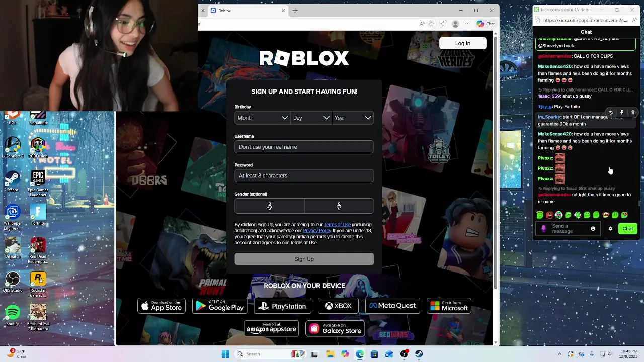Expand the Birthday Day dropdown

pos(311,118)
